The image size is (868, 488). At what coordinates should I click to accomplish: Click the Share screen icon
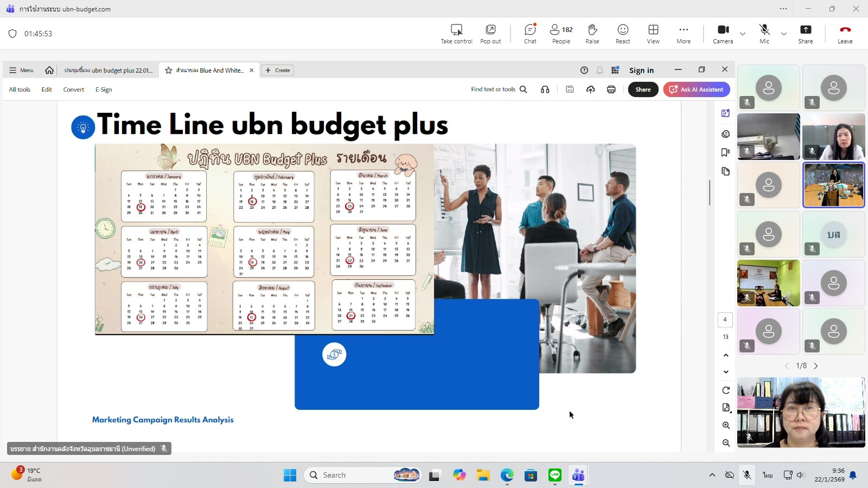tap(805, 34)
